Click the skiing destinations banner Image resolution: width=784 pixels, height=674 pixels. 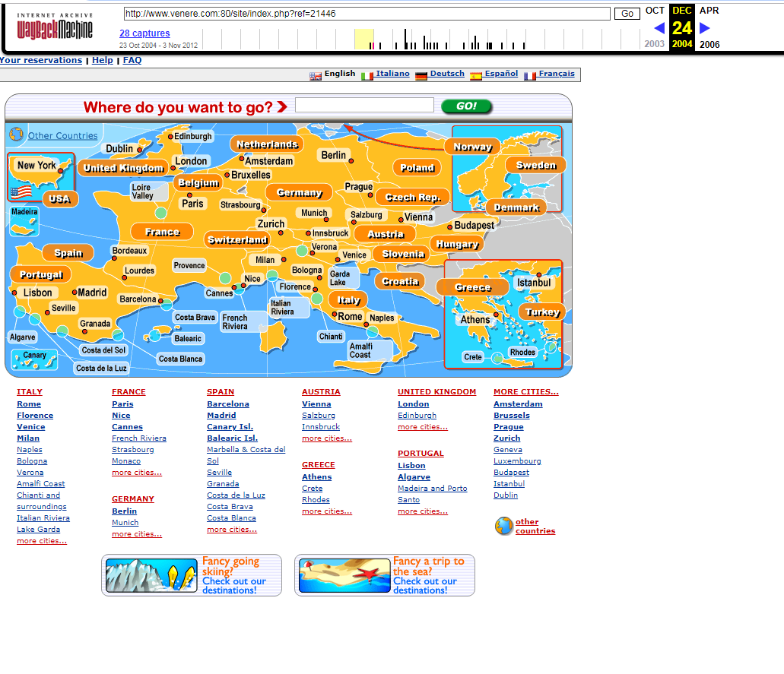pos(192,575)
